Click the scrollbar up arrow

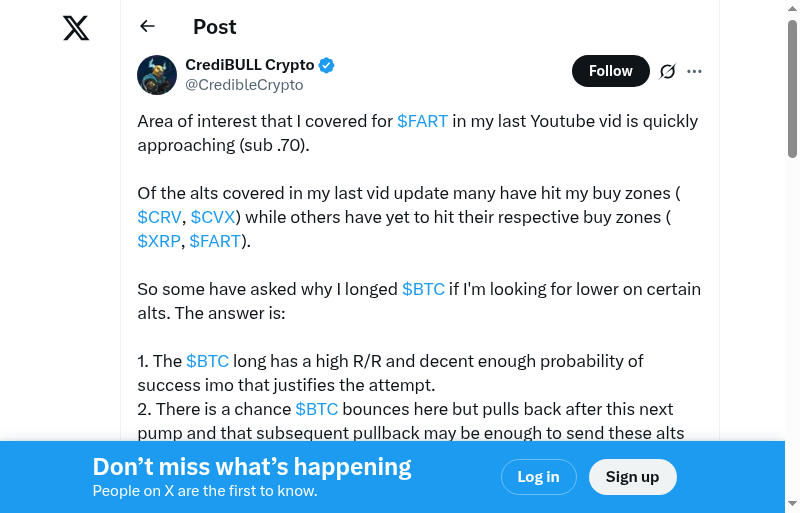click(x=792, y=8)
